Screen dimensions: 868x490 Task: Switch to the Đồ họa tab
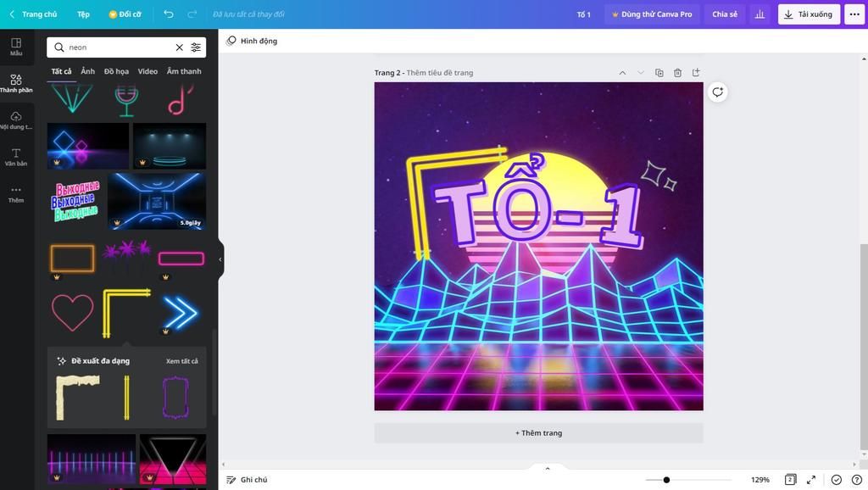point(116,71)
